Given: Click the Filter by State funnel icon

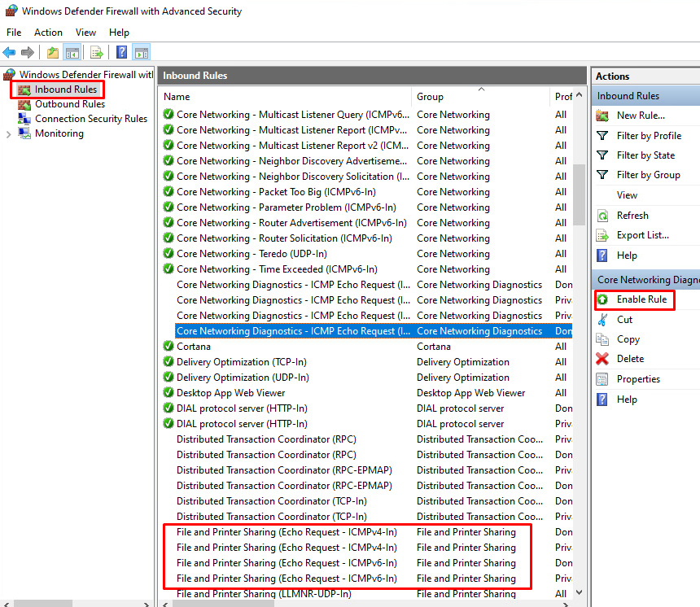Looking at the screenshot, I should tap(602, 155).
